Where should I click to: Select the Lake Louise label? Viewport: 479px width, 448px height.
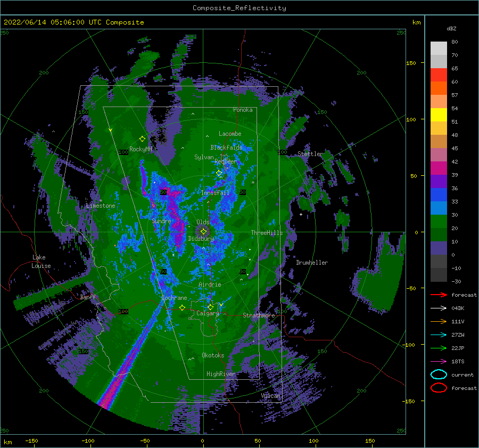click(x=41, y=262)
